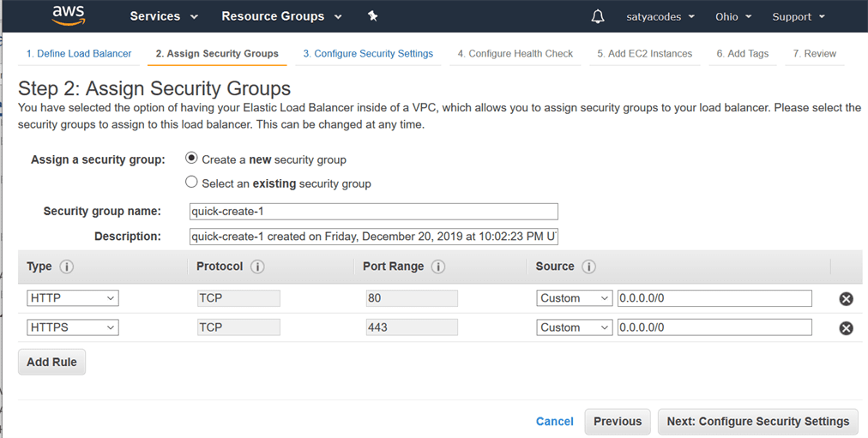Expand Source dropdown for HTTP rule
This screenshot has width=868, height=438.
(x=574, y=298)
